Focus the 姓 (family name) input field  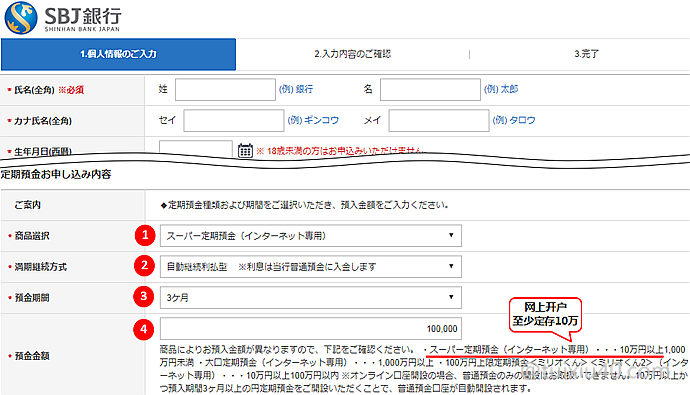click(225, 89)
